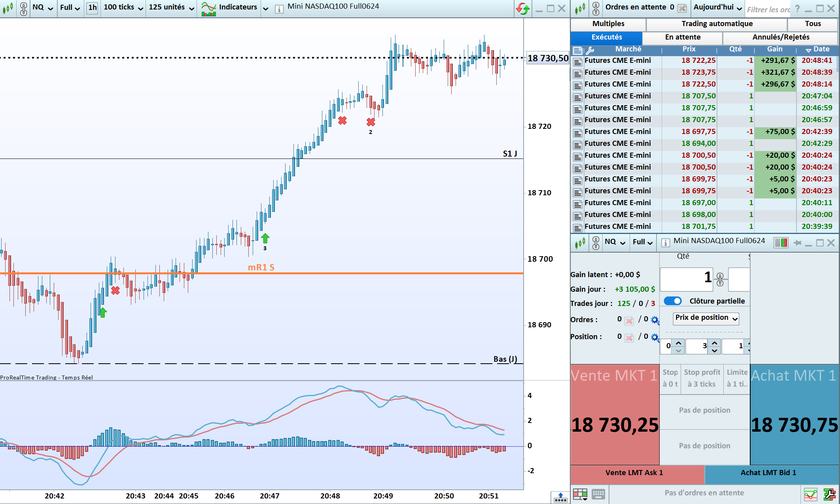Open the Aujourd'hui date filter dropdown
This screenshot has height=504, width=840.
[x=717, y=8]
